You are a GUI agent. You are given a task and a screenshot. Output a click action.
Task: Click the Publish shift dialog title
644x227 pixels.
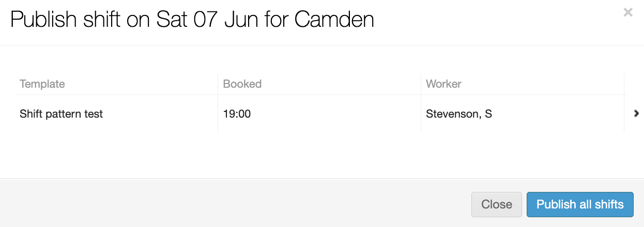192,20
